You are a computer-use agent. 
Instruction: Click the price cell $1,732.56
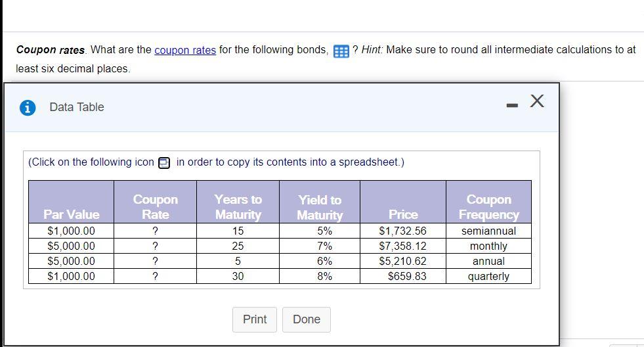tap(403, 231)
